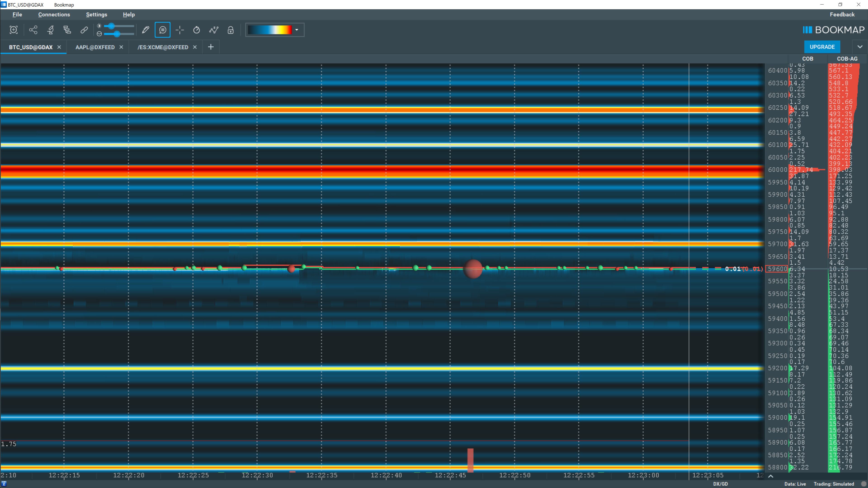Viewport: 868px width, 488px height.
Task: Click the COB-AG column header
Action: click(847, 59)
